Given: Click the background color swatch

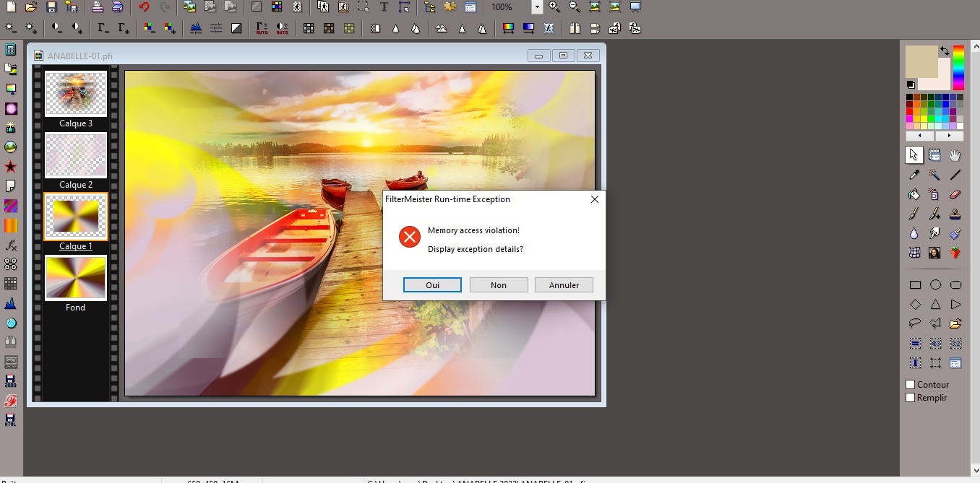Looking at the screenshot, I should tap(942, 81).
